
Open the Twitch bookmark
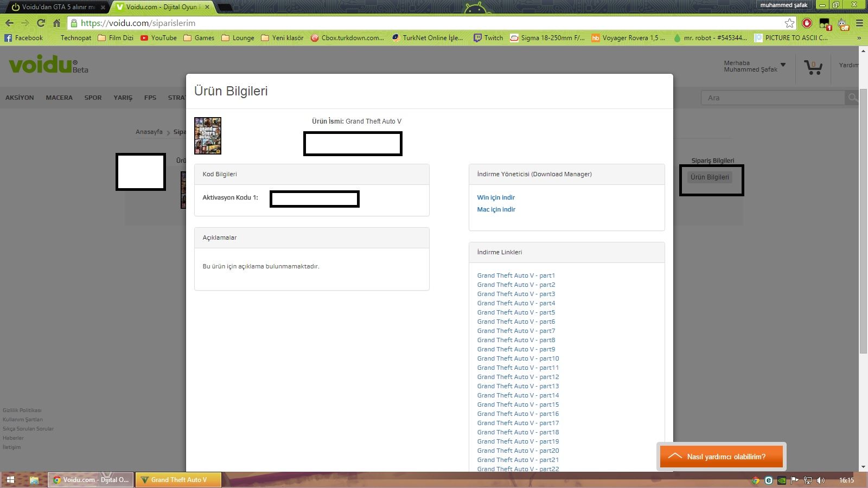coord(488,38)
